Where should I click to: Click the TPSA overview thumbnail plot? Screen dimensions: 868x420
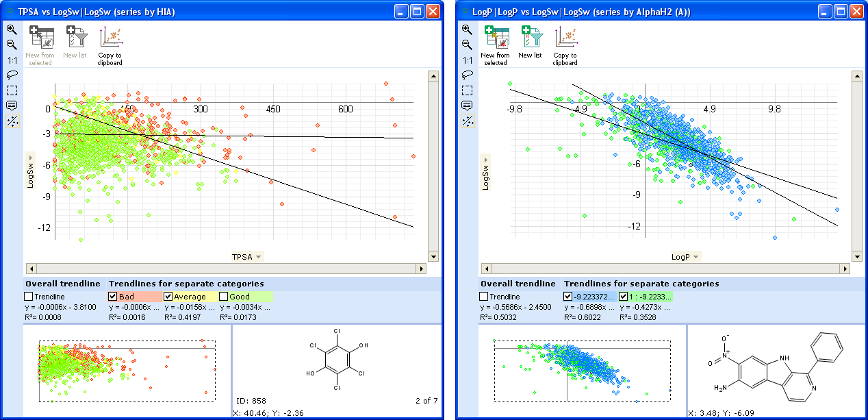tap(127, 371)
